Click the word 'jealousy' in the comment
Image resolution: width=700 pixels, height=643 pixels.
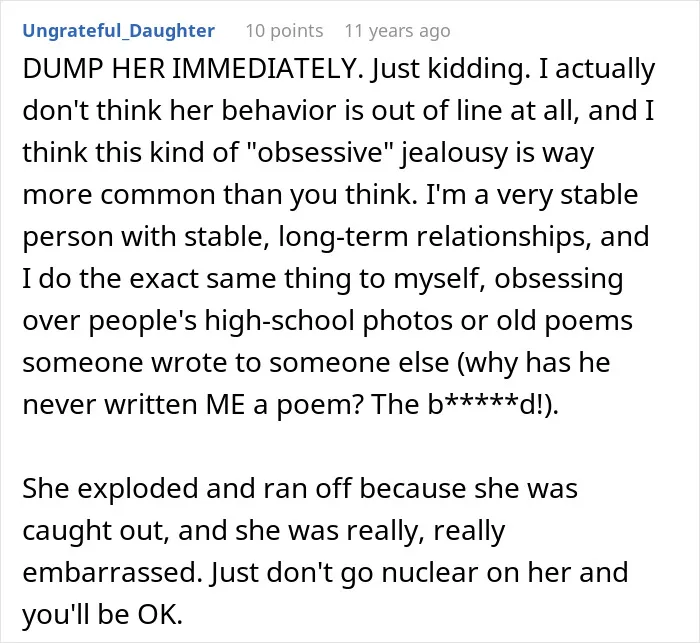[454, 154]
